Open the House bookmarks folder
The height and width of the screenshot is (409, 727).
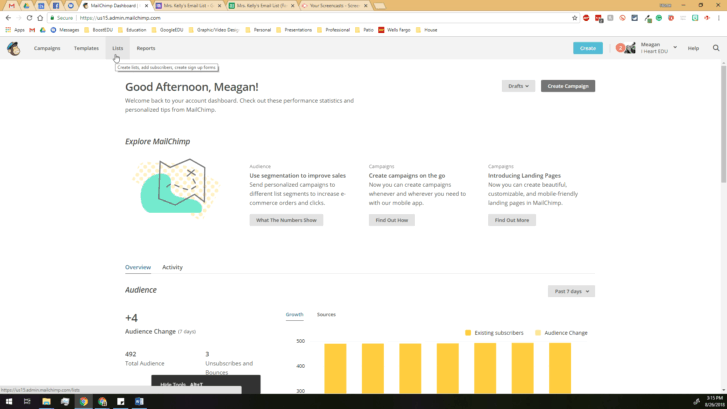click(x=427, y=30)
